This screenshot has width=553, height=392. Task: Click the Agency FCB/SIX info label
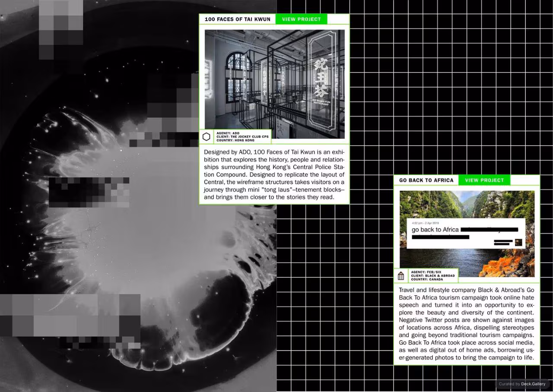(426, 272)
